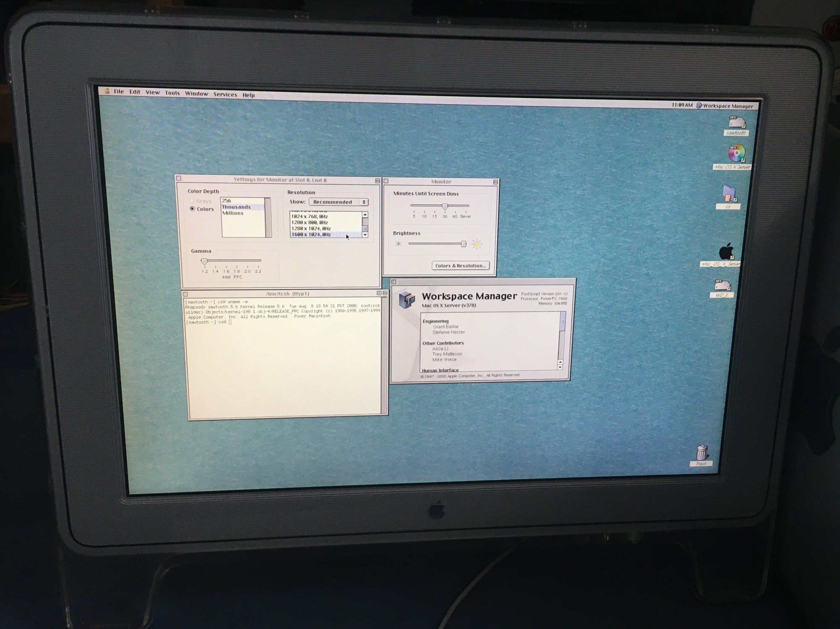840x629 pixels.
Task: Open the Services menu
Action: point(225,94)
